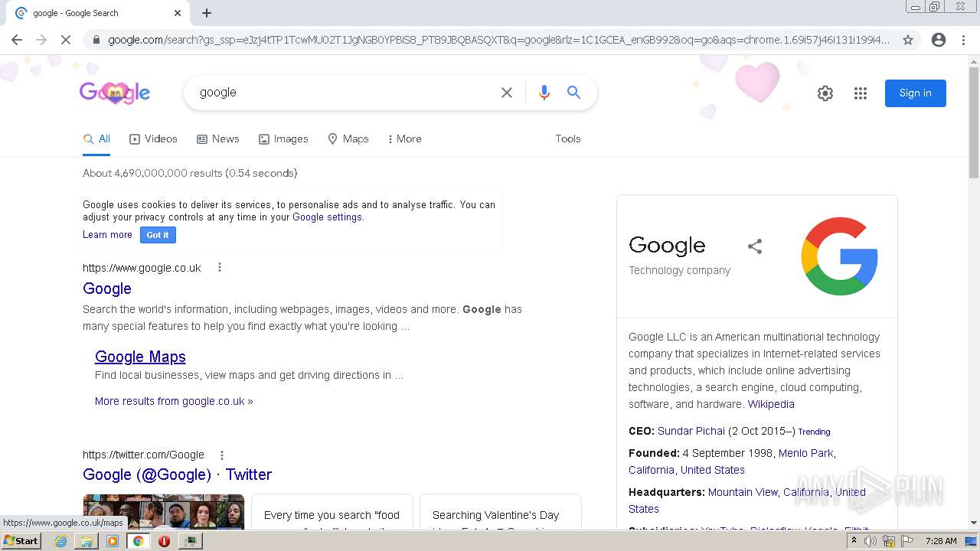Switch to Videos tab
The width and height of the screenshot is (980, 551).
click(153, 139)
